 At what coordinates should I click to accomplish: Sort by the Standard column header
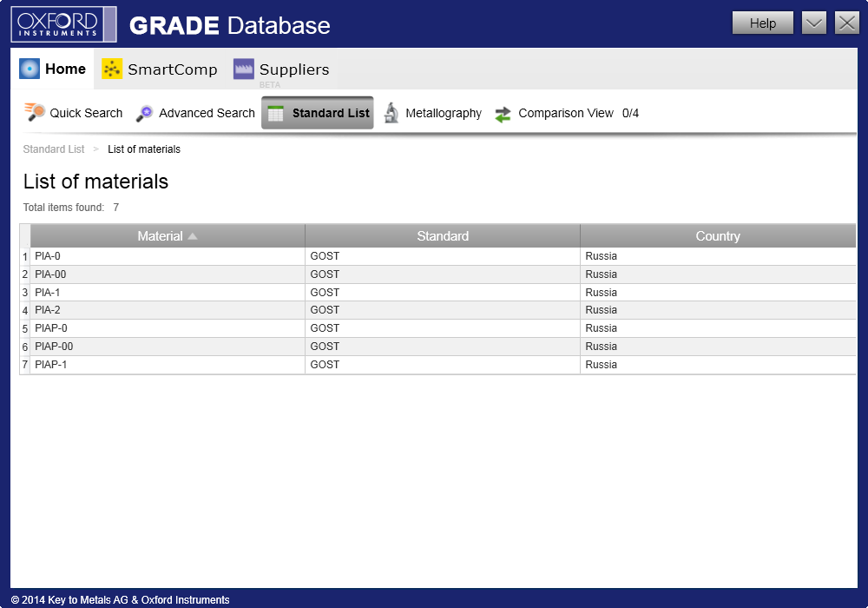pyautogui.click(x=443, y=236)
